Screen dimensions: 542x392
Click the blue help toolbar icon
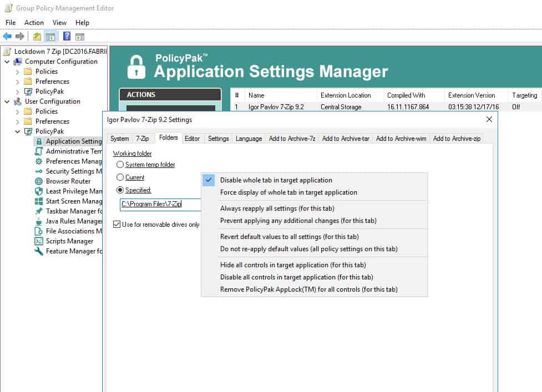tap(67, 36)
